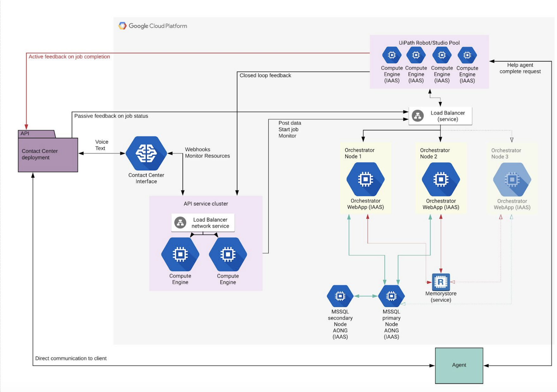The width and height of the screenshot is (557, 392).
Task: Click the 'Memorystore (service)' caption
Action: pos(441,297)
